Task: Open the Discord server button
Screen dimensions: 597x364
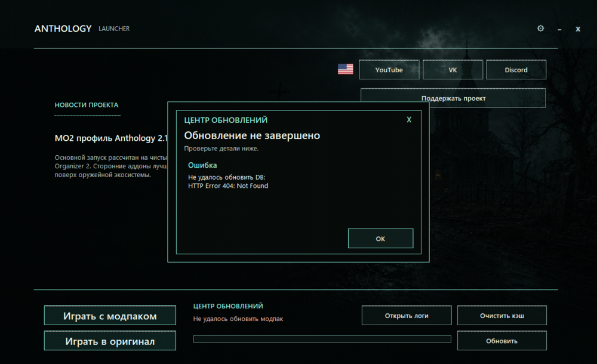Action: [x=516, y=70]
